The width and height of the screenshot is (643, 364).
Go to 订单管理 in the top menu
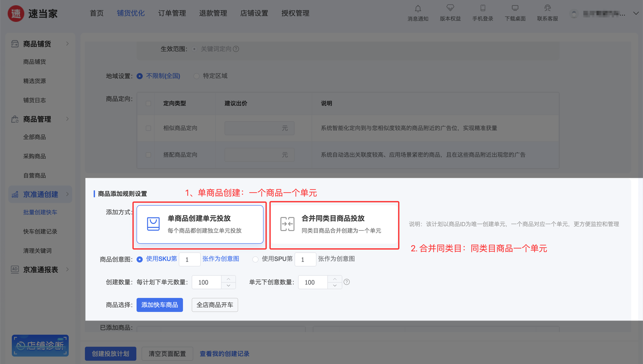pyautogui.click(x=172, y=13)
